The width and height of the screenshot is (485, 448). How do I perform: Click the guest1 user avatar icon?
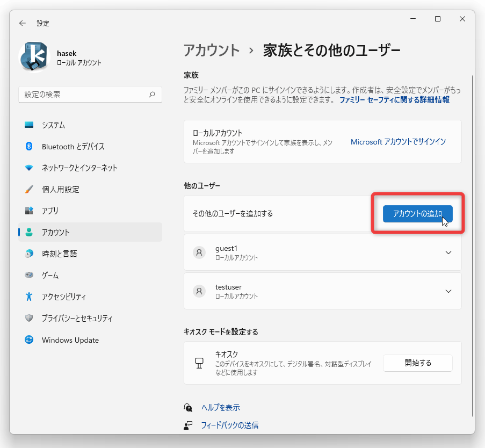pos(199,252)
